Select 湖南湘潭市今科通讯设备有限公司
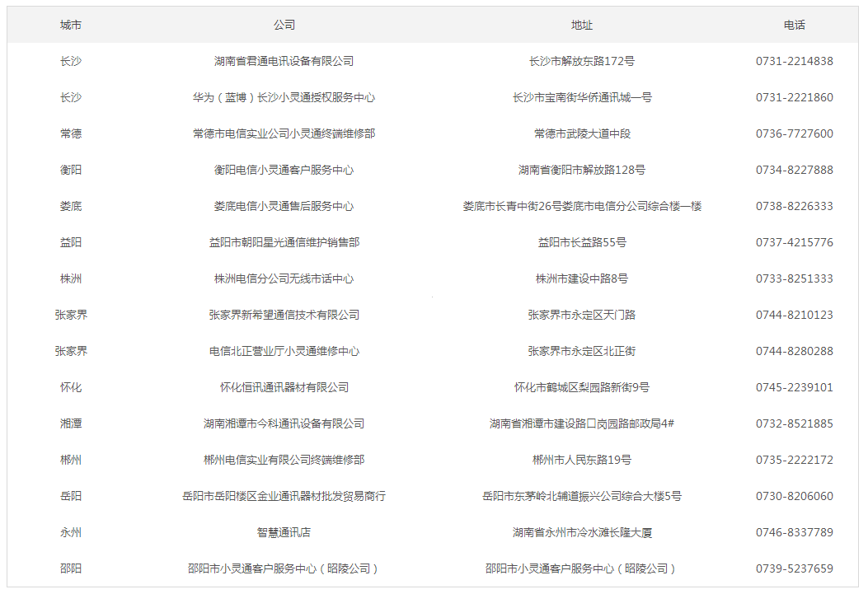Screen dimensions: 868x594 tap(284, 423)
